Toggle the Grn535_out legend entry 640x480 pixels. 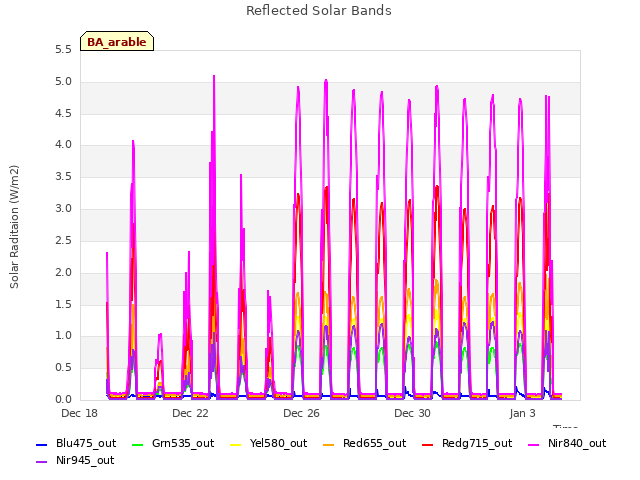coord(173,444)
